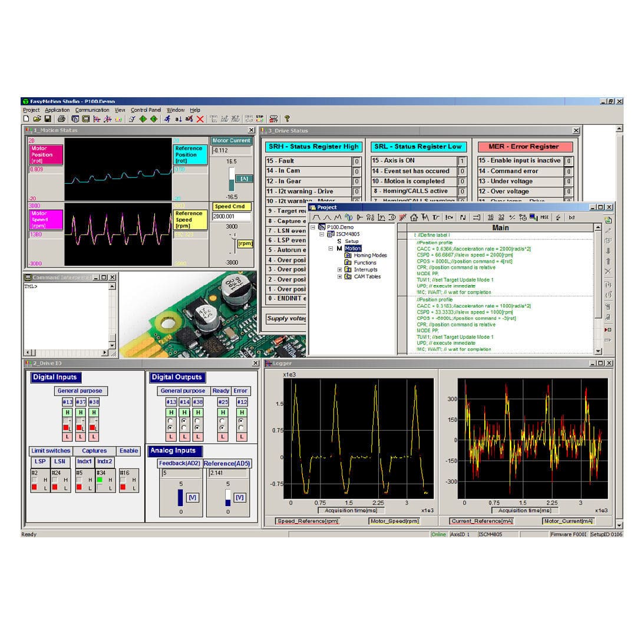Open an existing project with the folder icon
Viewport: 644px width, 644px height.
coord(37,118)
